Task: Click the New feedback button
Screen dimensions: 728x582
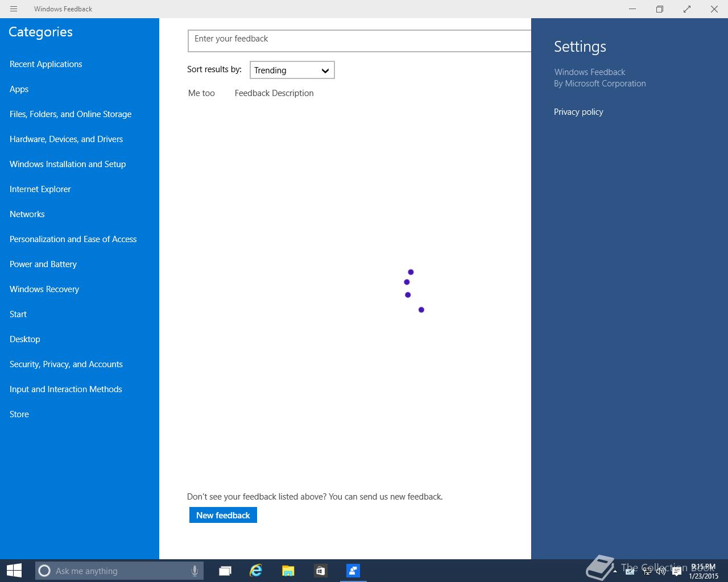Action: tap(223, 515)
